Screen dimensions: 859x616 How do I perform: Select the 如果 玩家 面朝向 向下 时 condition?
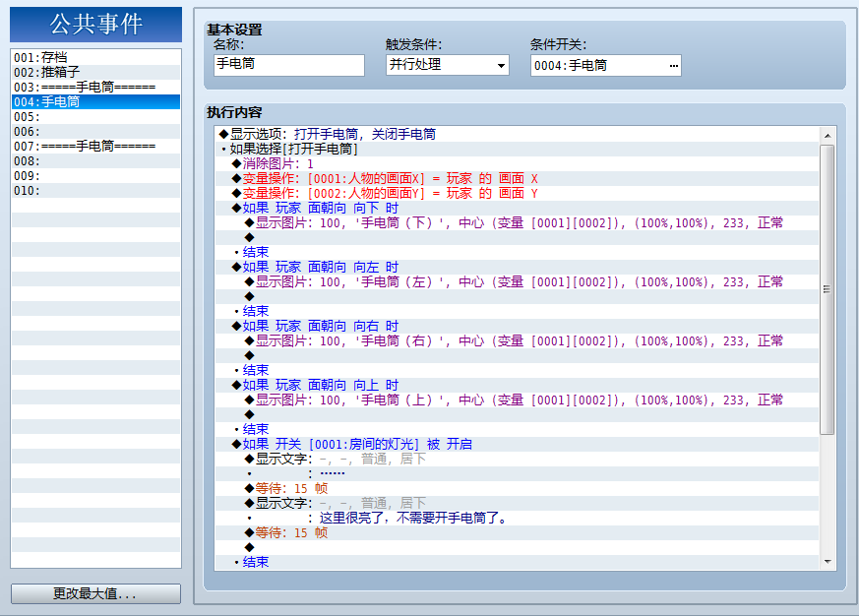518,209
